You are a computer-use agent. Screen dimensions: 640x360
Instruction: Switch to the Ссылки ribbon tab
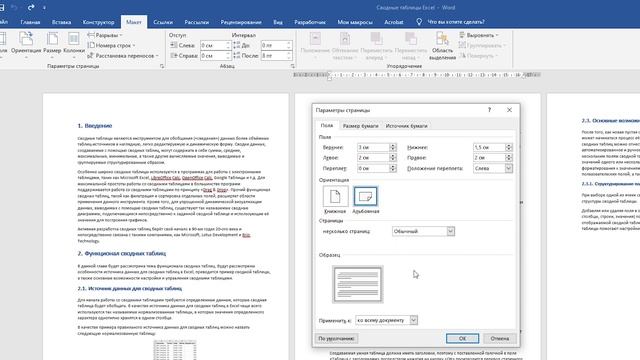[163, 22]
